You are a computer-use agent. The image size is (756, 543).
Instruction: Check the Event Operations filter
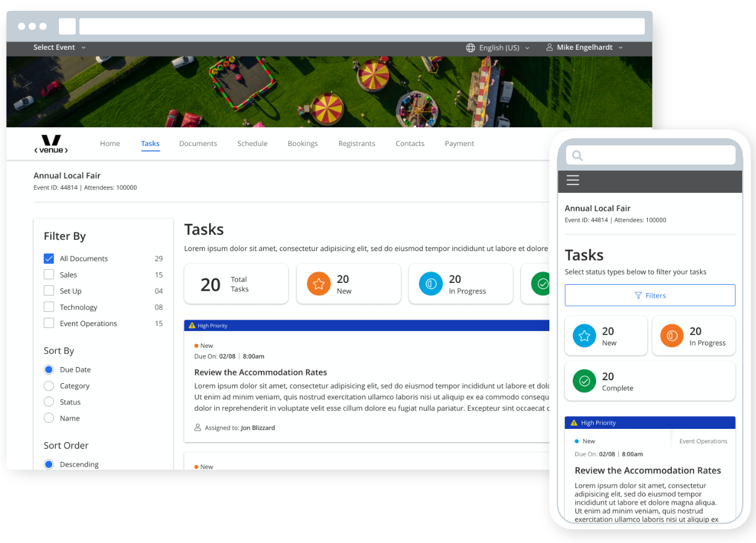(49, 324)
